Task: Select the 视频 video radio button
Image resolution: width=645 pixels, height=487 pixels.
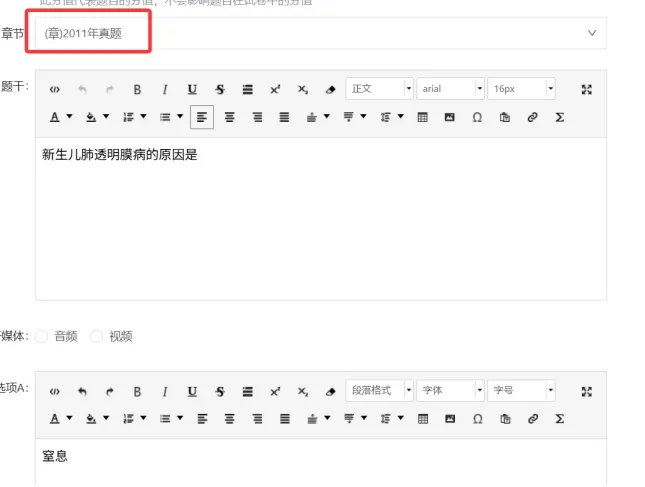Action: point(96,336)
